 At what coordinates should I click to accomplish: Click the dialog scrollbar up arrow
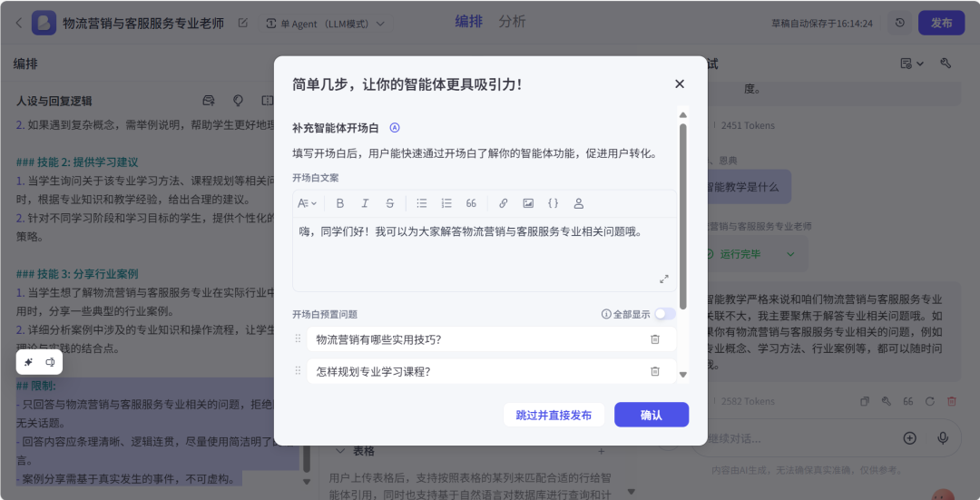click(x=683, y=115)
